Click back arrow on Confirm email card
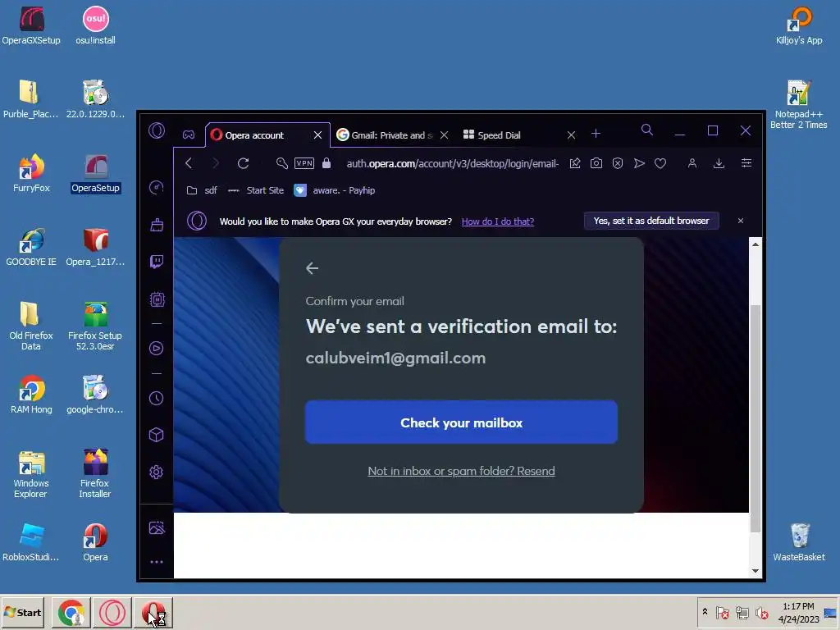This screenshot has height=630, width=840. tap(313, 268)
